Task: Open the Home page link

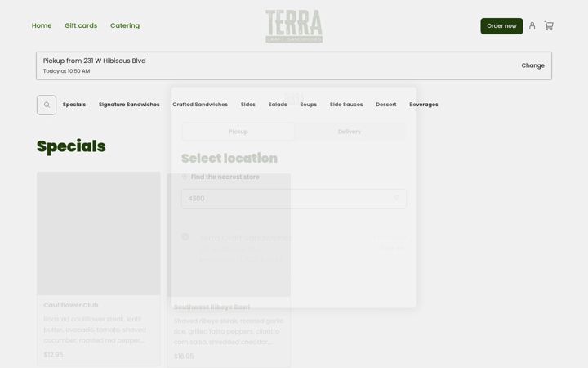Action: point(42,25)
